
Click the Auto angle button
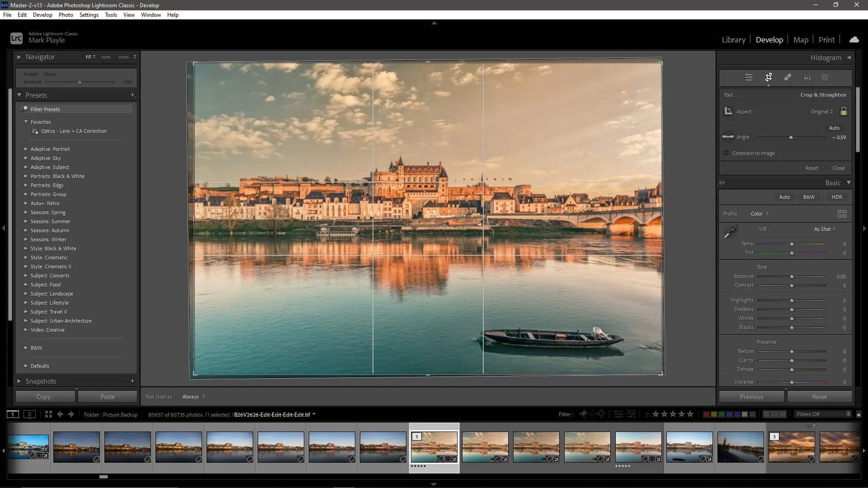tap(834, 128)
